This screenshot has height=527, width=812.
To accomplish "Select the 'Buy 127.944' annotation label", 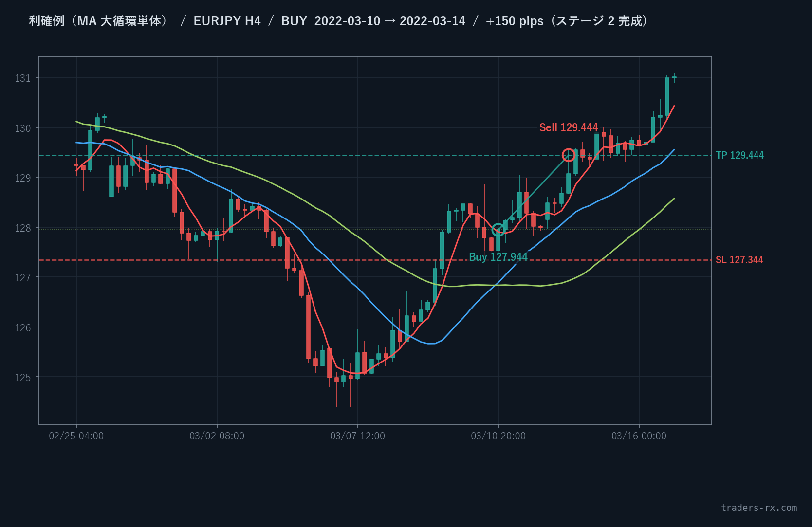I will 498,257.
